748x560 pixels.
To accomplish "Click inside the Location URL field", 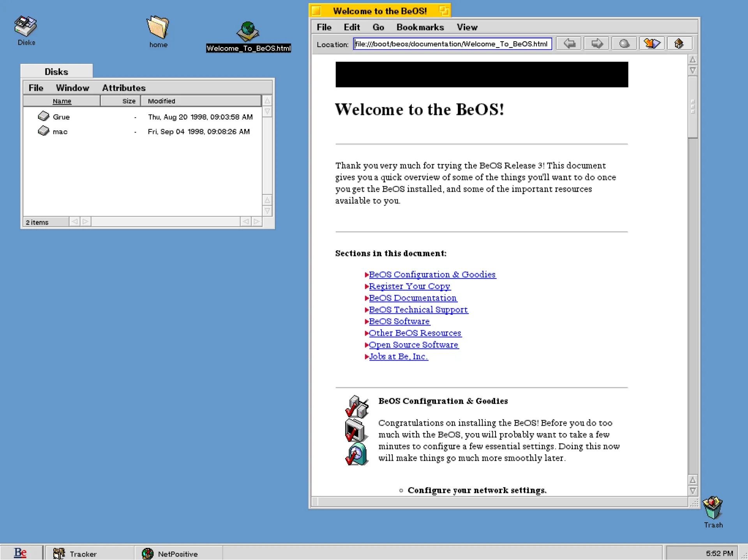I will point(452,44).
